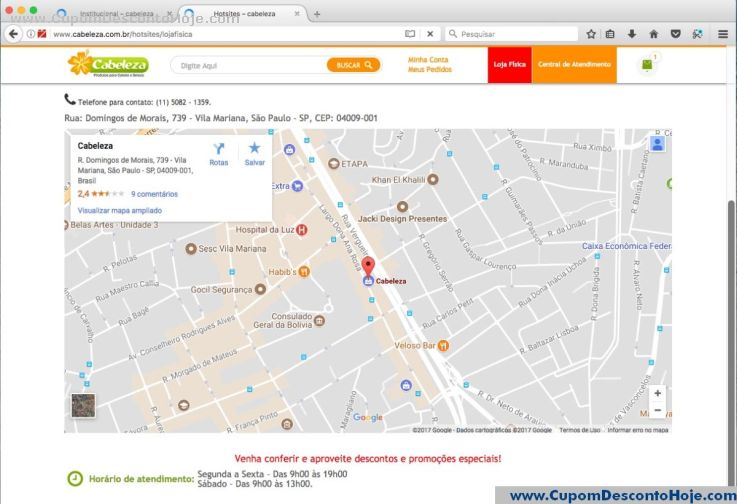Select Habib's restaurant marker
The image size is (737, 504).
pos(304,272)
